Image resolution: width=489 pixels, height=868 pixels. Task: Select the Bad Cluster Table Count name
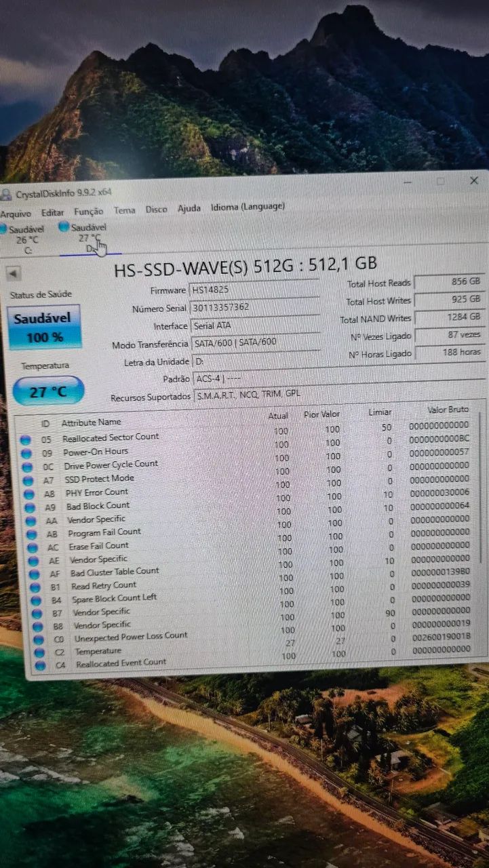(115, 572)
